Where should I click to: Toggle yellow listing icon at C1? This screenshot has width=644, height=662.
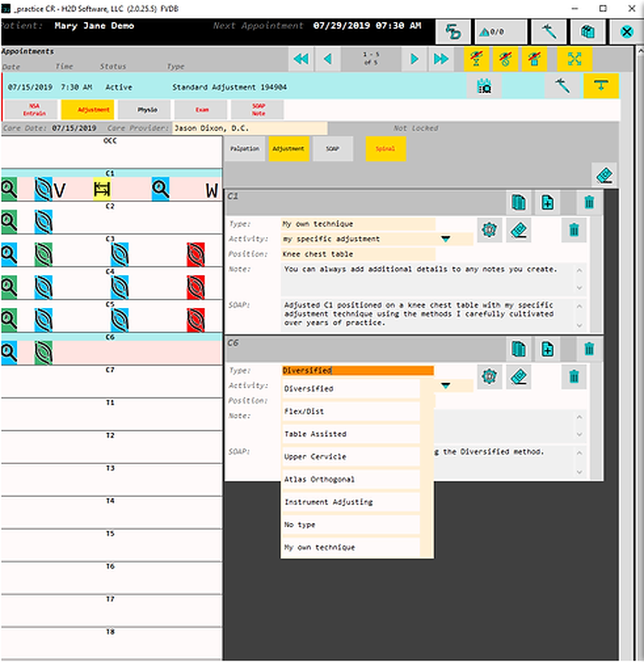click(x=102, y=189)
